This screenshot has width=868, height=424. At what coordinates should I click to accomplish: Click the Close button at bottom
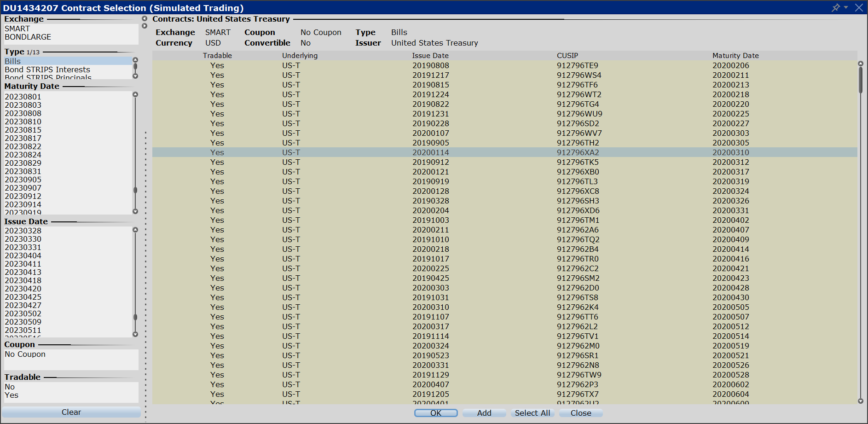(581, 413)
